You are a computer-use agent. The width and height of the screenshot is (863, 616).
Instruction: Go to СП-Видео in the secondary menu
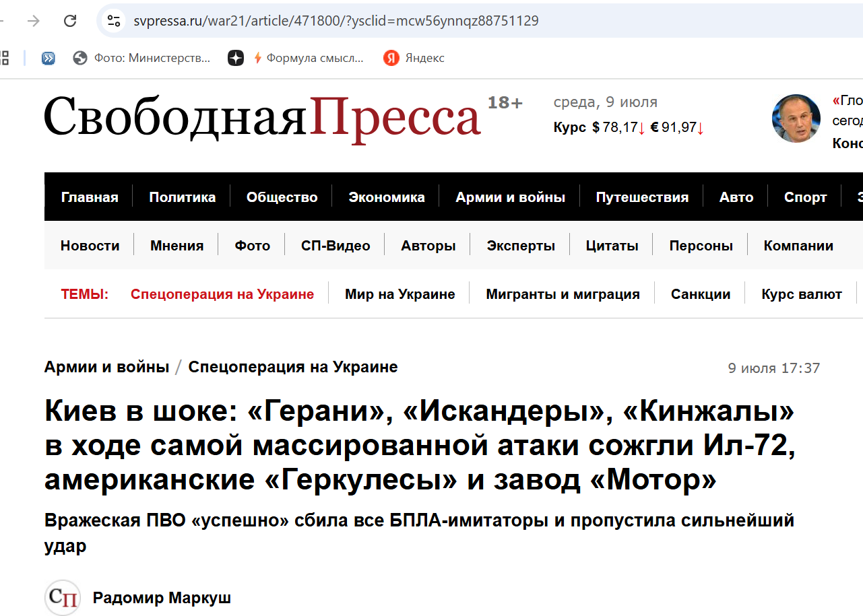335,246
